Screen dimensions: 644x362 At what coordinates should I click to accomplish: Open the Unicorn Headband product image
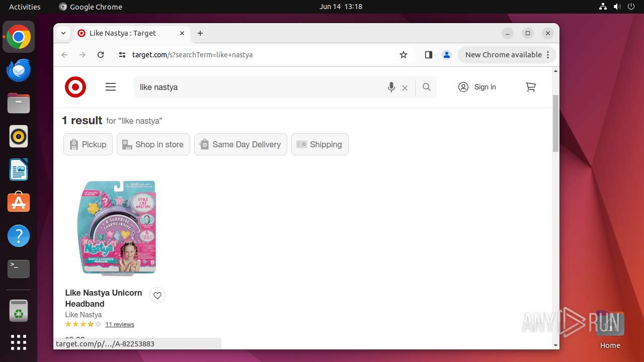[117, 228]
